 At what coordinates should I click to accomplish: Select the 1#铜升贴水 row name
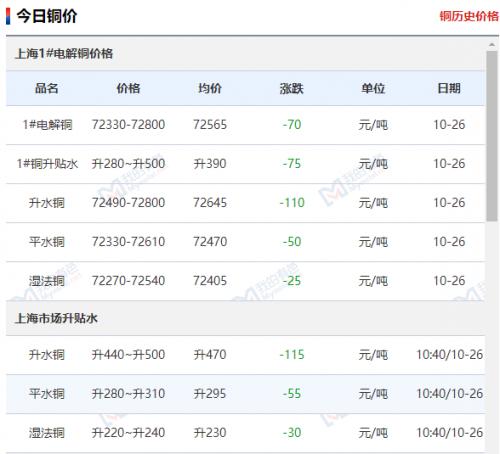(x=47, y=164)
